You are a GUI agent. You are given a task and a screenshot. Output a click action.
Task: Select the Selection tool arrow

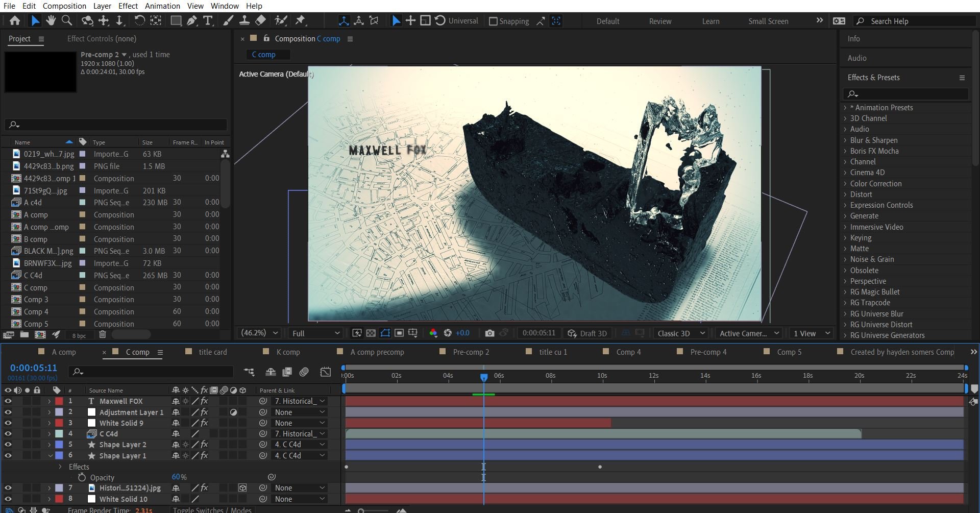[35, 21]
